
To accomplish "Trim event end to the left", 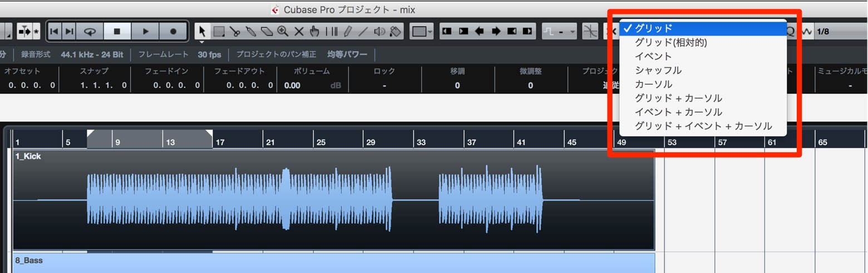I will point(512,32).
